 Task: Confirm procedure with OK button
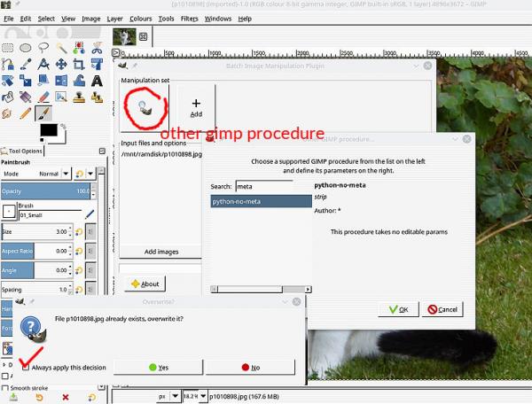point(398,309)
